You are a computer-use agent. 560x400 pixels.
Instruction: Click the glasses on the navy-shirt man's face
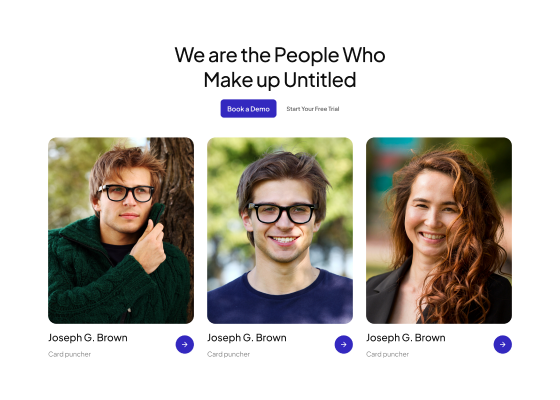pos(281,213)
